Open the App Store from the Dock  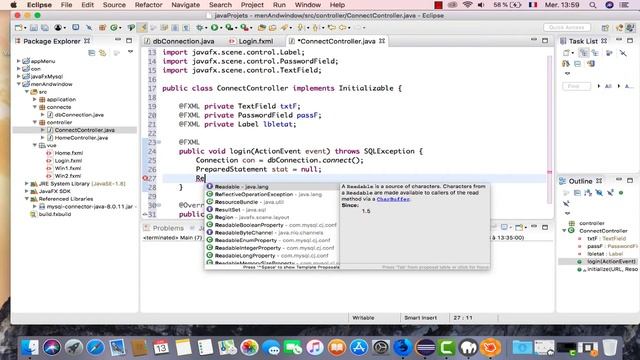(359, 347)
